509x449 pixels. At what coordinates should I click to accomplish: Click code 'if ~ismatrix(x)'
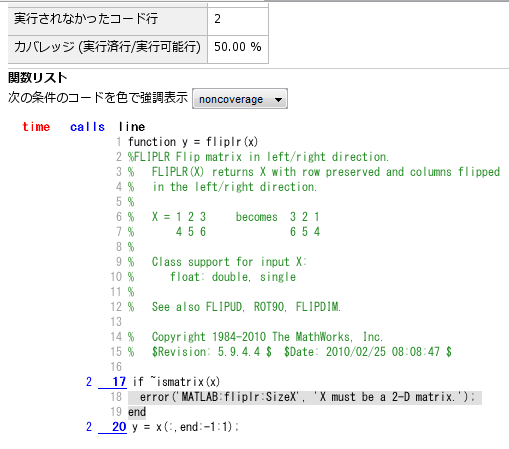coord(176,382)
